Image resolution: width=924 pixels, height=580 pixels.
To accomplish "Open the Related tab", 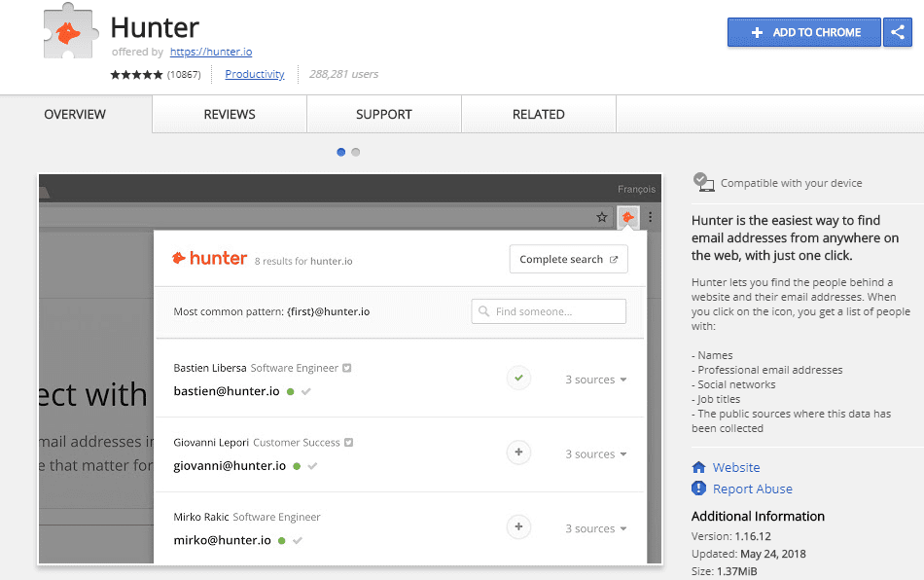I will pyautogui.click(x=538, y=114).
